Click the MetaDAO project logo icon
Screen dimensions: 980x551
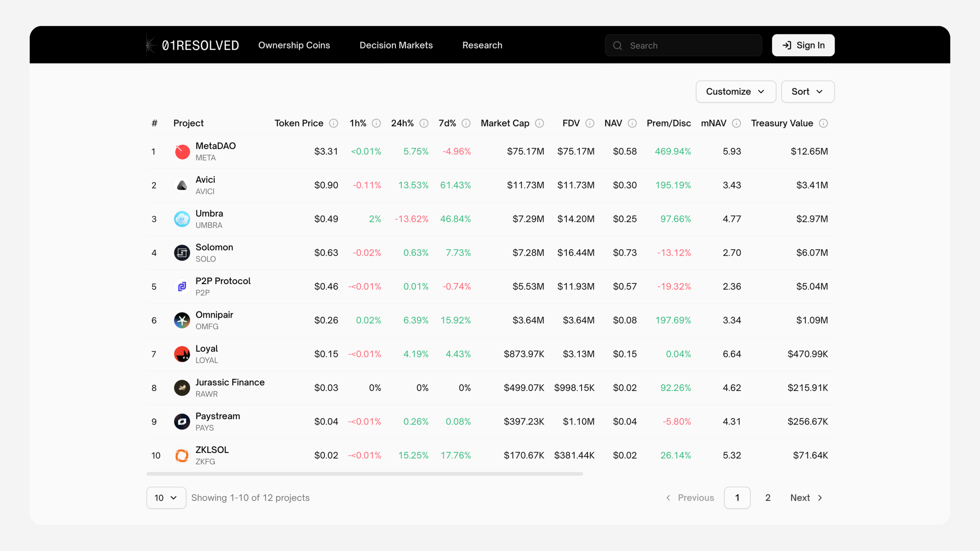[x=182, y=152]
